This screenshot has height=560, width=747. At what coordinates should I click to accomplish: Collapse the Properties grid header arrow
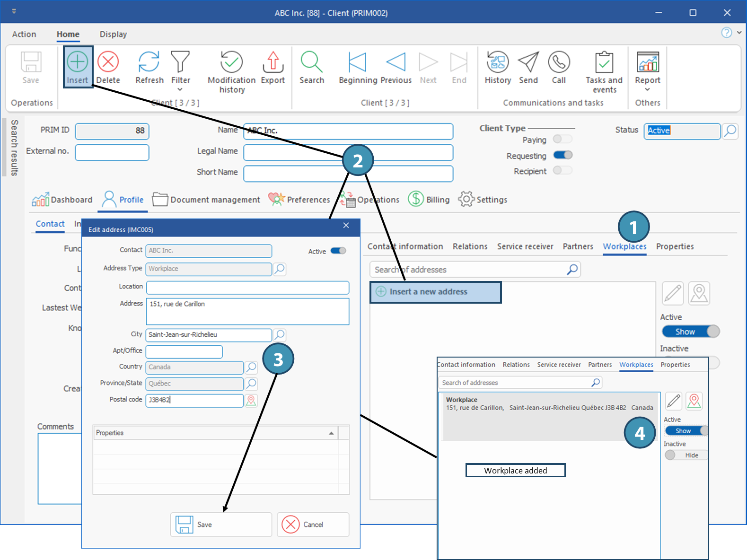click(331, 433)
